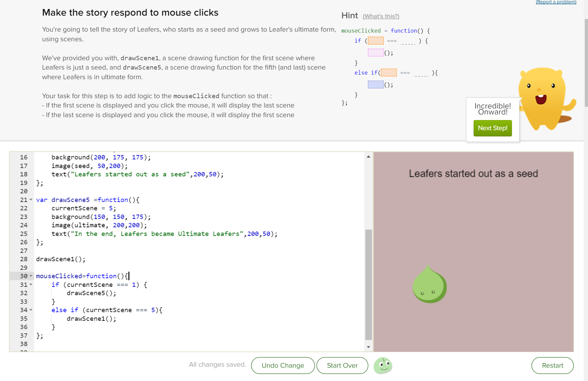Screen dimensions: 588x381
Task: Click the editor scrollbar down arrow
Action: (x=368, y=347)
